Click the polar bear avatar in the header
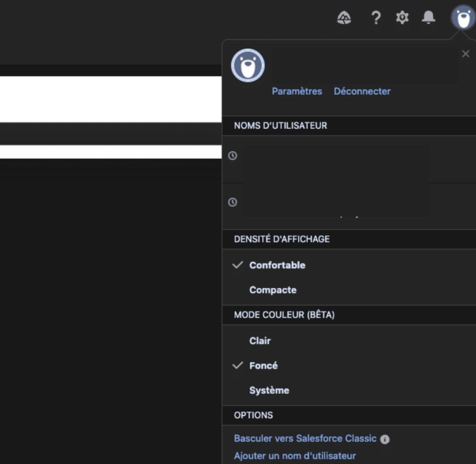 pyautogui.click(x=463, y=18)
